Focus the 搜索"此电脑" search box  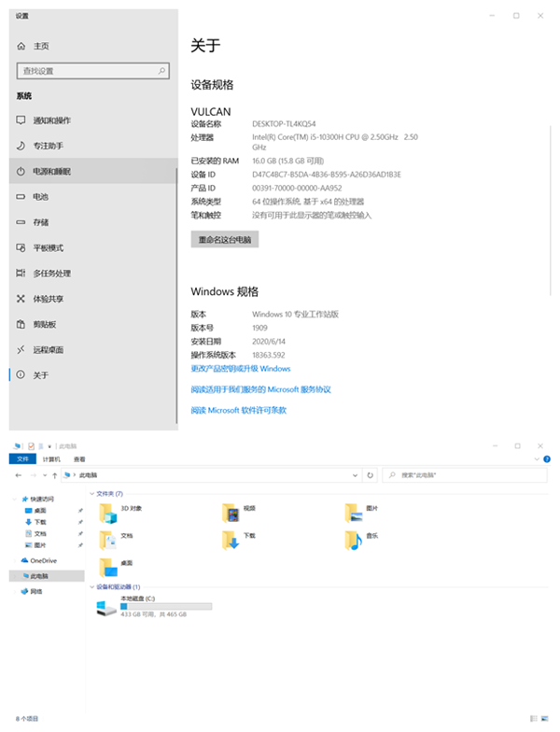click(x=465, y=475)
